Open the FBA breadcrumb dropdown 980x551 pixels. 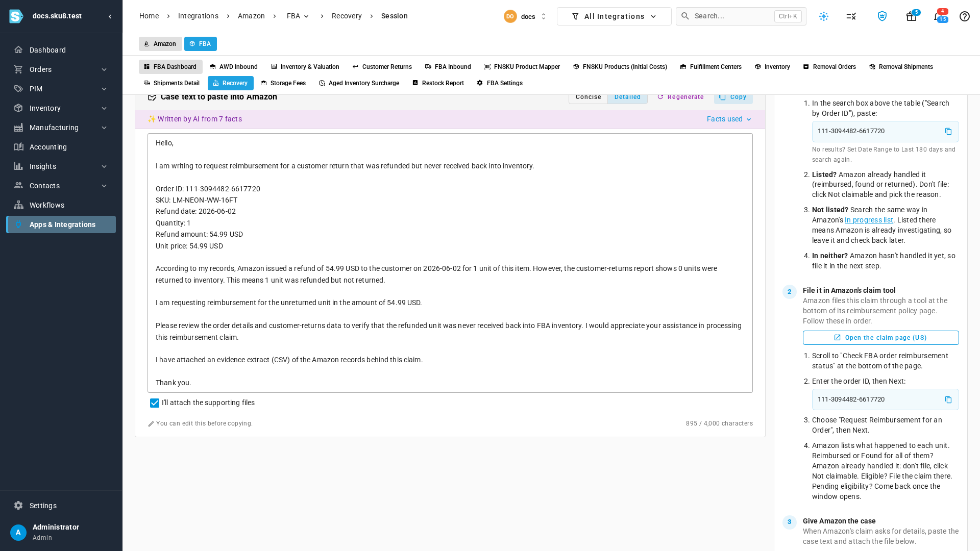point(298,16)
